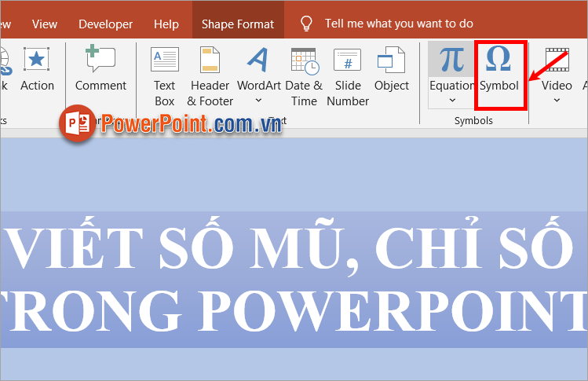Image resolution: width=588 pixels, height=381 pixels.
Task: Insert an Object
Action: (391, 69)
